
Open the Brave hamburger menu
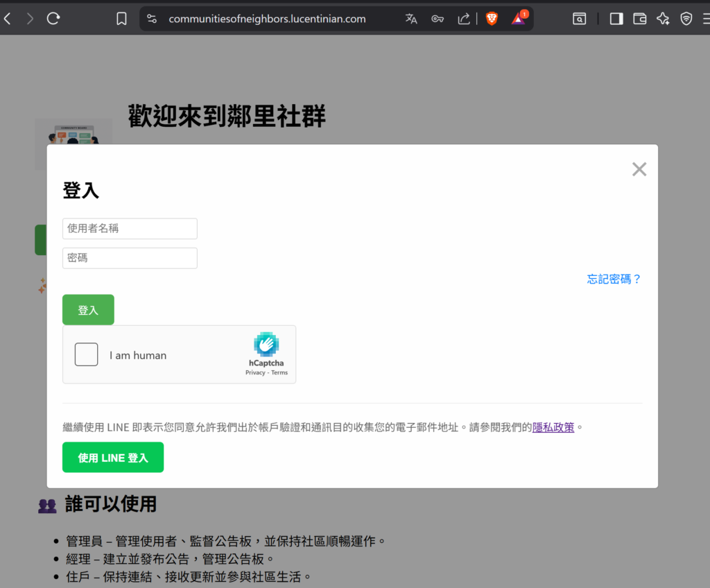pos(705,19)
